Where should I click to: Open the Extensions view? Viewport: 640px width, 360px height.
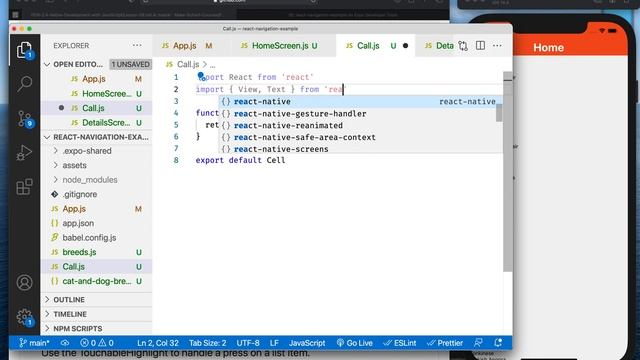pyautogui.click(x=24, y=187)
